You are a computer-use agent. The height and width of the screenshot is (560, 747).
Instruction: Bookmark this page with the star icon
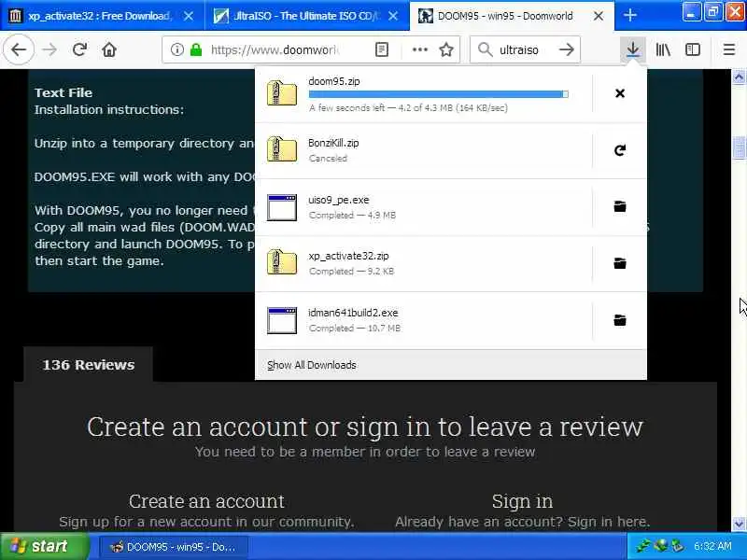point(446,49)
